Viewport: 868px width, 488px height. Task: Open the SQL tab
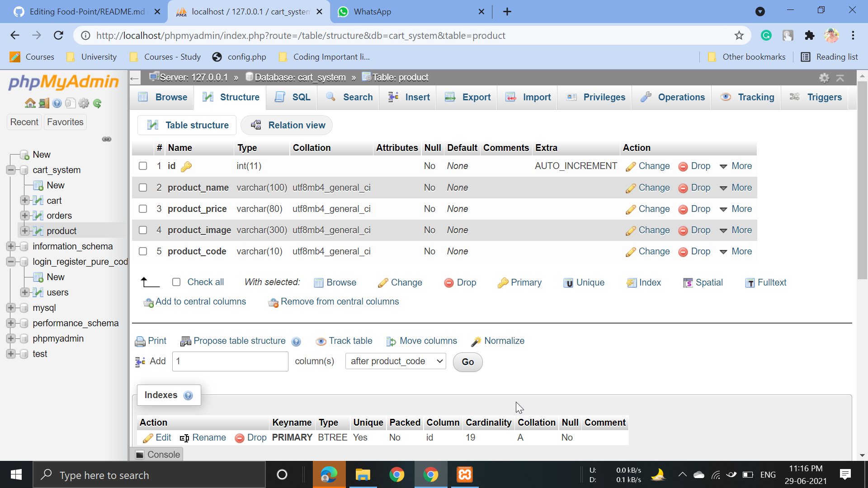[x=292, y=97]
